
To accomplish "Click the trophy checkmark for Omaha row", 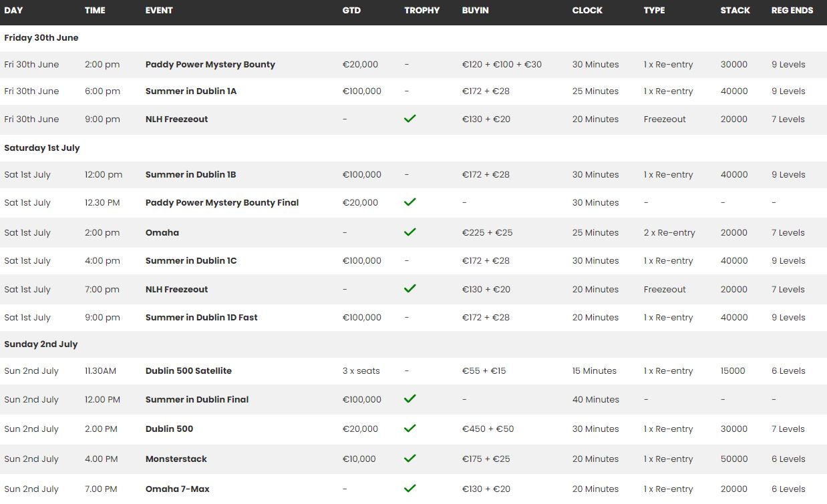I will [x=410, y=232].
